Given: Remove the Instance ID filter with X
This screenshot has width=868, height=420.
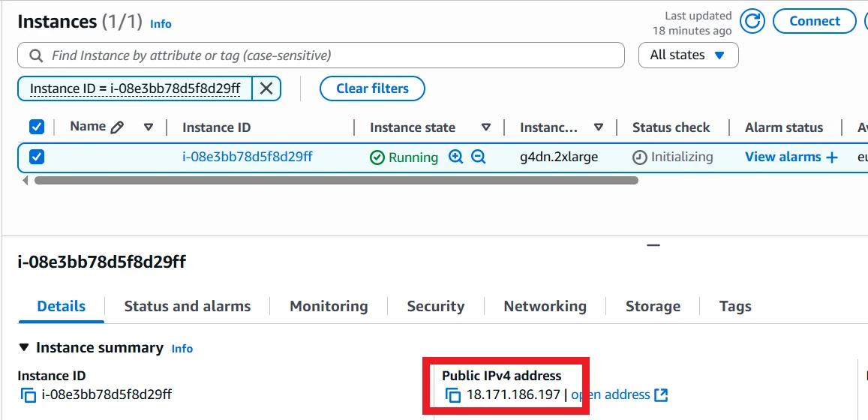Looking at the screenshot, I should coord(266,88).
